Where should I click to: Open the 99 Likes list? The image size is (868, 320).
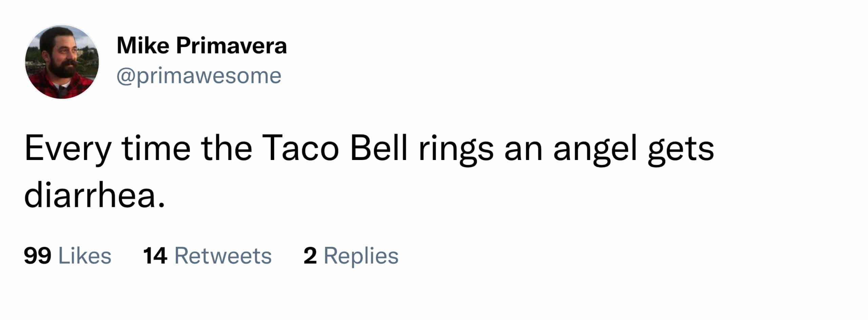[67, 256]
